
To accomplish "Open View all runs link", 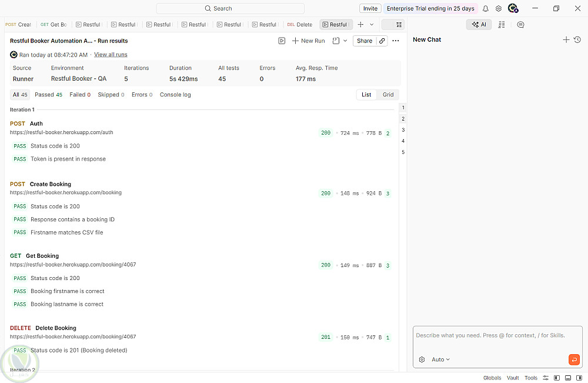I will (x=111, y=55).
